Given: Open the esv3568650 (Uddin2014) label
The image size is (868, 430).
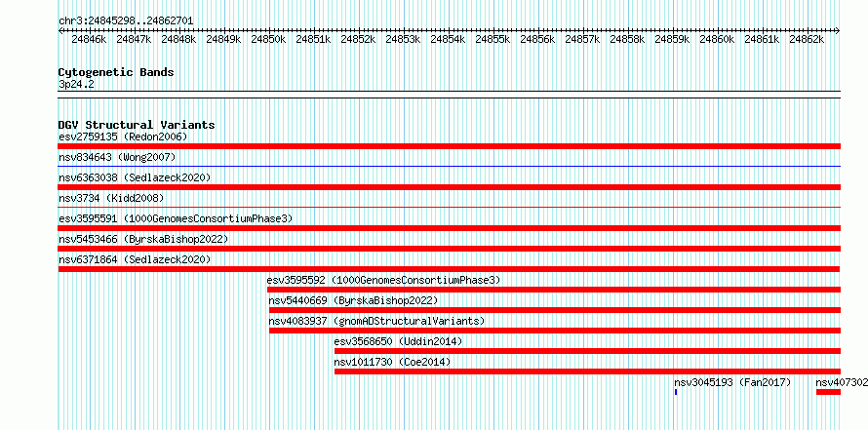Looking at the screenshot, I should [398, 341].
